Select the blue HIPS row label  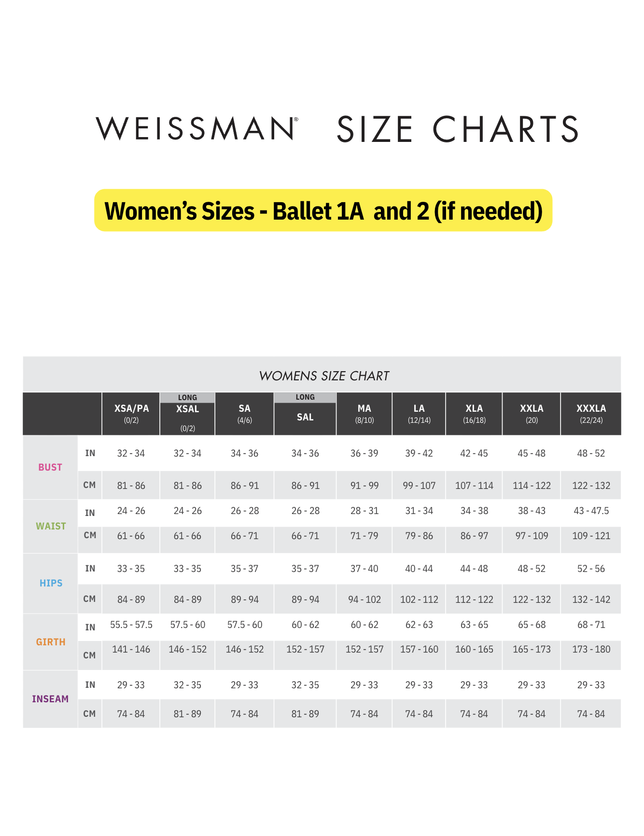(x=51, y=583)
